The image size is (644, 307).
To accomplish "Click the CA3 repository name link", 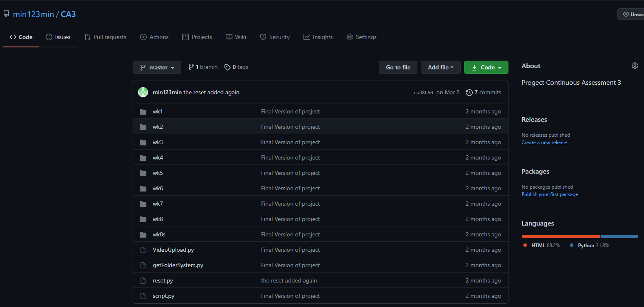I will [x=68, y=14].
